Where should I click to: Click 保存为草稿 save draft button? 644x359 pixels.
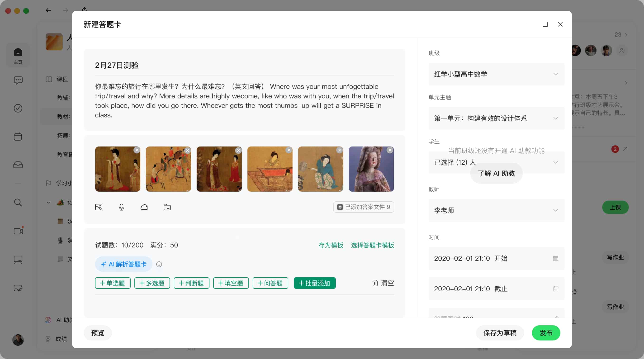tap(500, 333)
